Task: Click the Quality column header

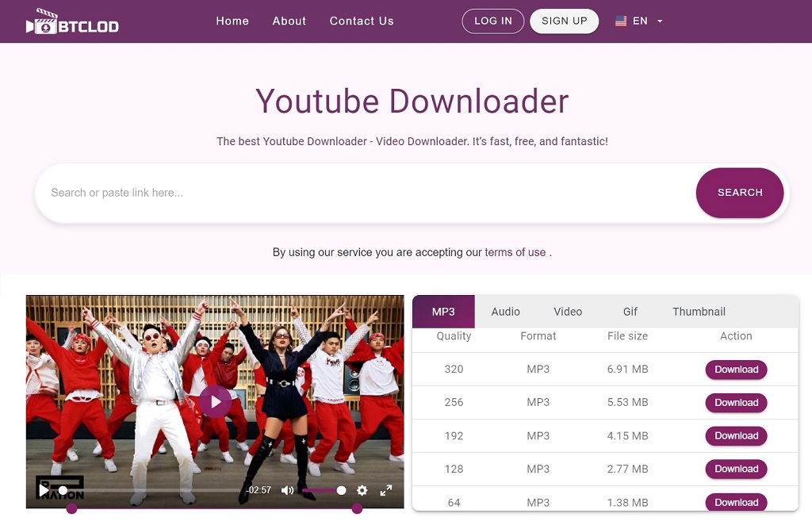Action: pyautogui.click(x=454, y=336)
